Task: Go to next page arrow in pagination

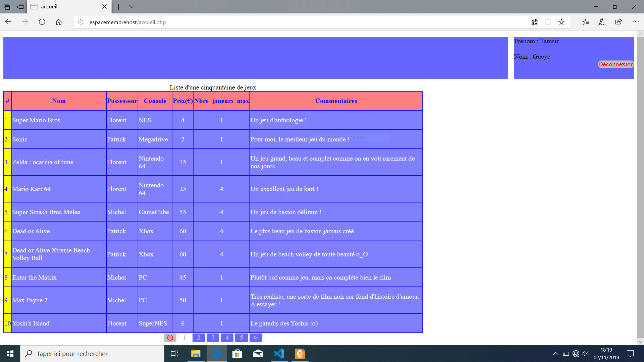Action: (x=256, y=338)
